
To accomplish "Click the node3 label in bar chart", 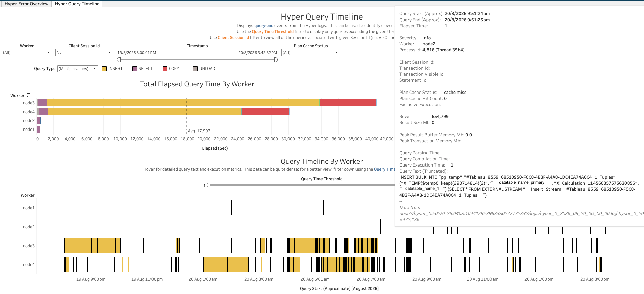I will point(29,103).
